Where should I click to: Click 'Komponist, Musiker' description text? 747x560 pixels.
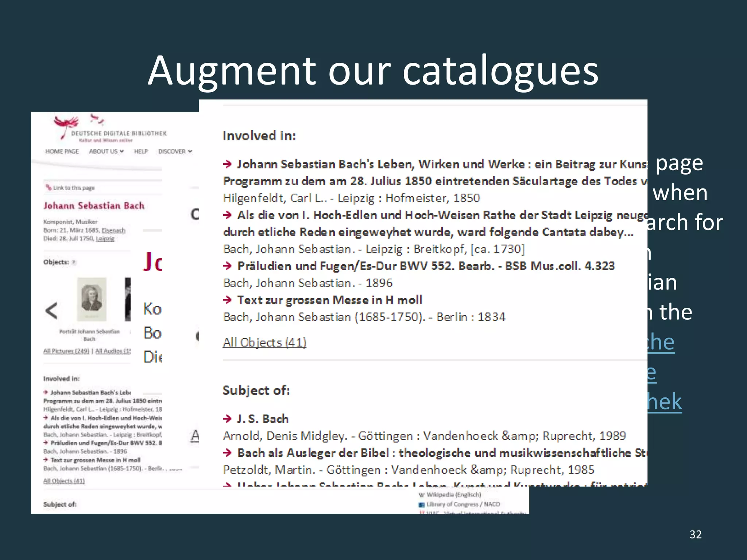pyautogui.click(x=70, y=222)
